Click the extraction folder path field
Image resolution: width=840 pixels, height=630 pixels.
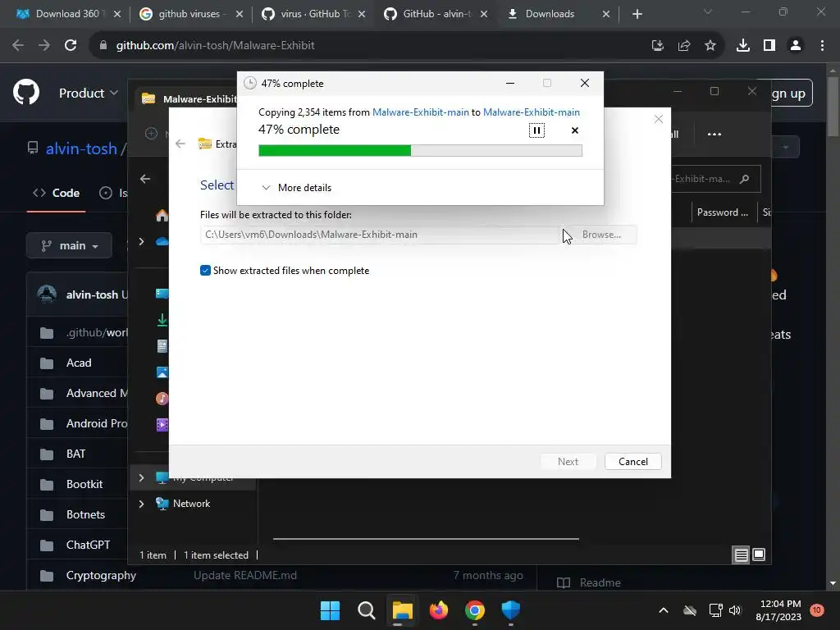(379, 235)
